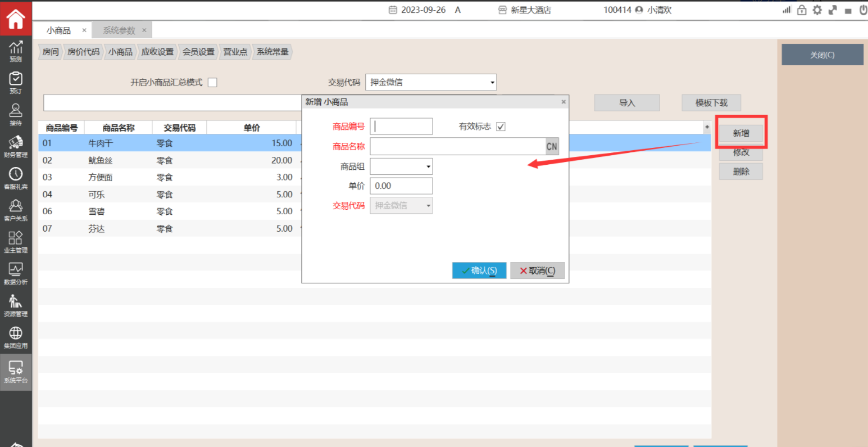Open the 客户关系 sidebar icon
Viewport: 868px width, 447px height.
16,210
